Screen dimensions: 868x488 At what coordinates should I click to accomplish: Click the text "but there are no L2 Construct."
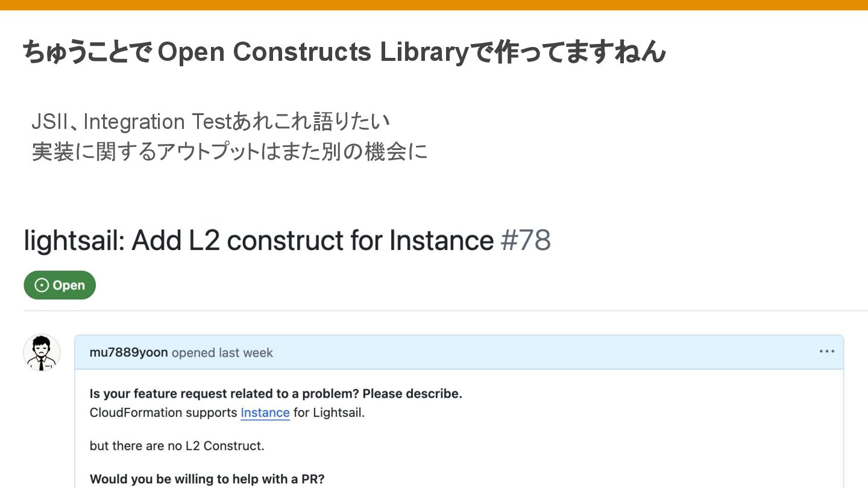177,446
